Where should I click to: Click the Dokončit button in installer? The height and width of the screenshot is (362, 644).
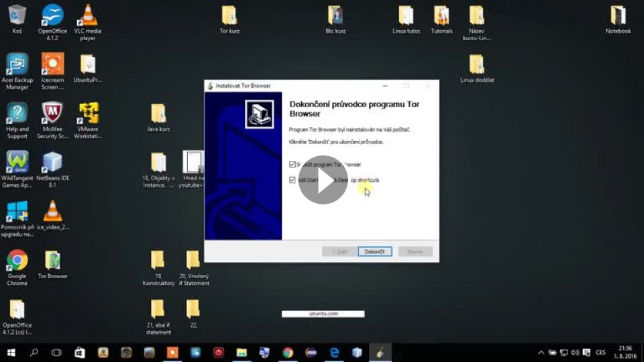click(374, 251)
